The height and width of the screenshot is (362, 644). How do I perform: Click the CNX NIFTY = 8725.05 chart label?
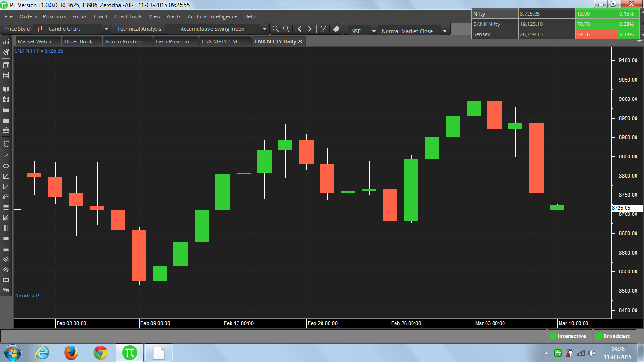pyautogui.click(x=39, y=51)
